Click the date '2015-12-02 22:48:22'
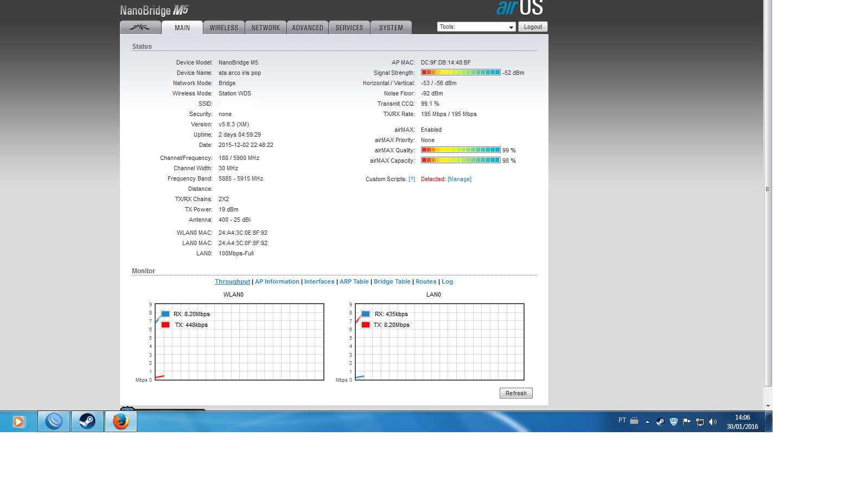The image size is (868, 488). tap(246, 145)
